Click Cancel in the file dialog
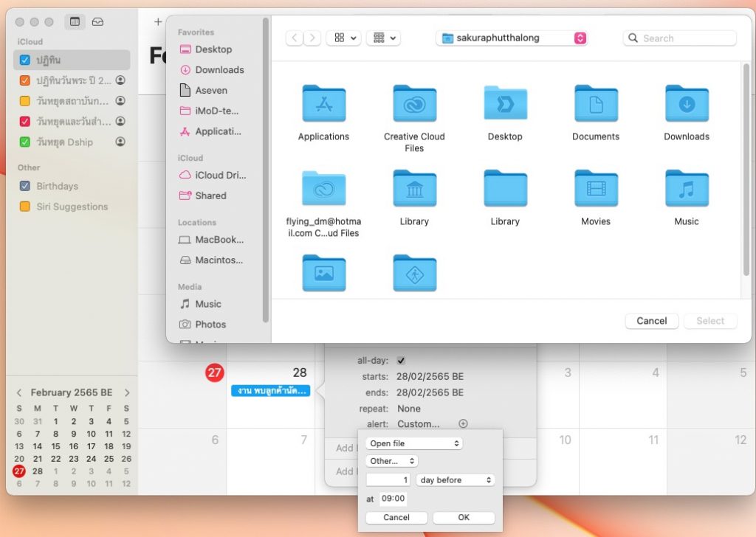756x537 pixels. [651, 321]
